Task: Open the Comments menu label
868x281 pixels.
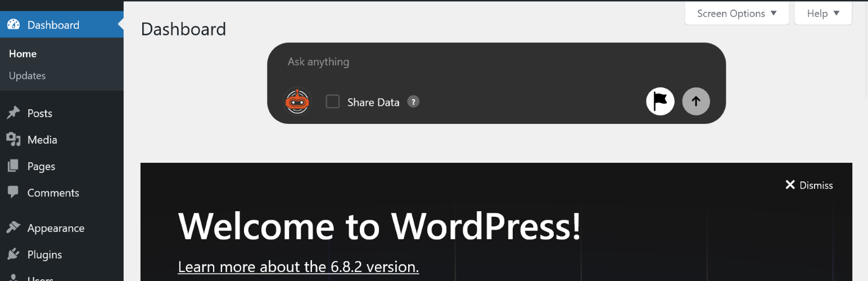Action: 53,193
